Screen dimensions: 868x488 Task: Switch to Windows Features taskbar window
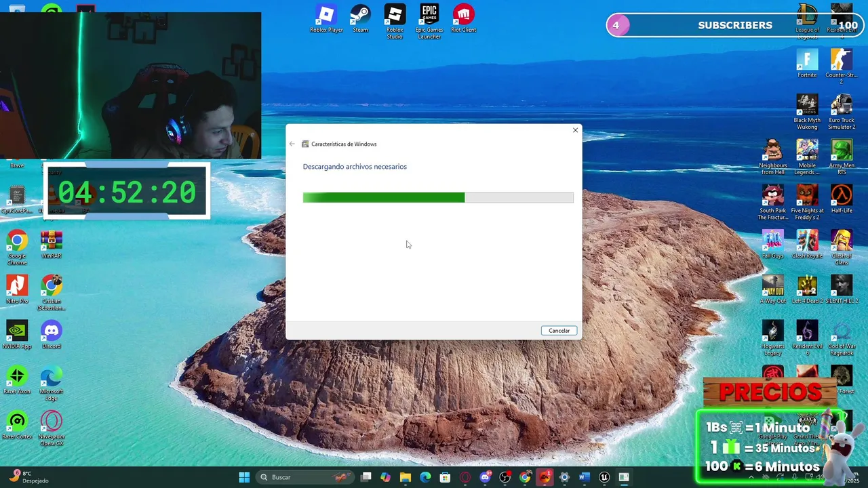click(x=624, y=477)
